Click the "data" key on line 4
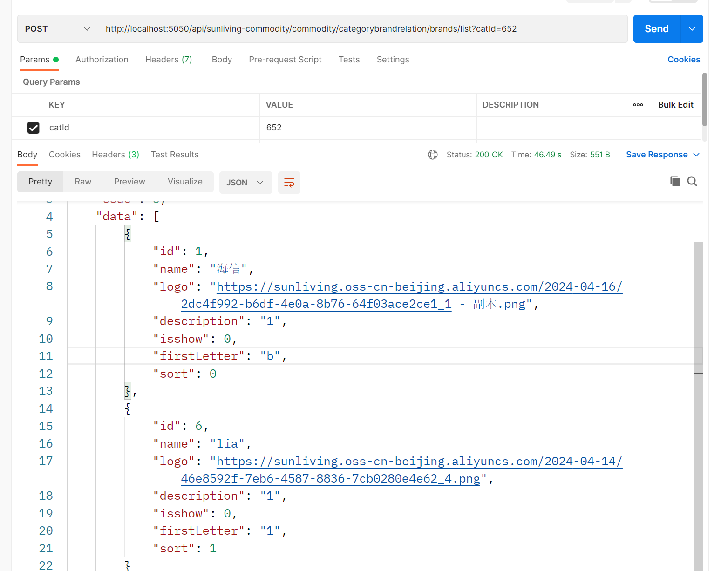This screenshot has width=728, height=571. click(x=117, y=217)
